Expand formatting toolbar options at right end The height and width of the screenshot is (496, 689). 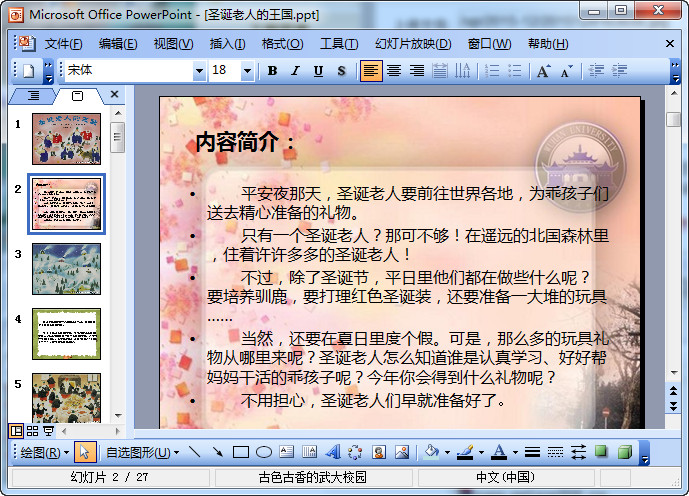click(x=675, y=72)
